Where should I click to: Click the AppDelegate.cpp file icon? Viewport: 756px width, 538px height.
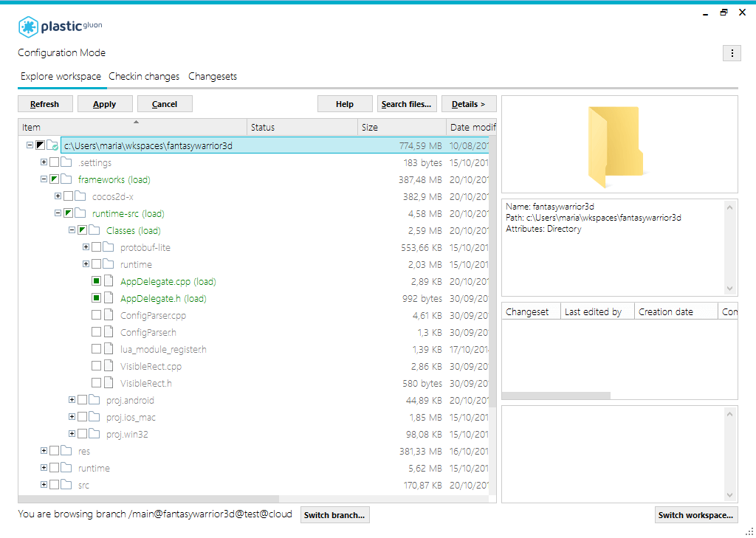coord(109,281)
